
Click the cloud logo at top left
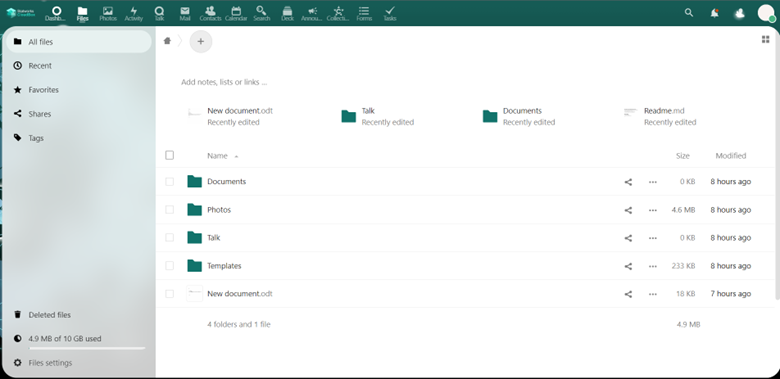[x=21, y=12]
